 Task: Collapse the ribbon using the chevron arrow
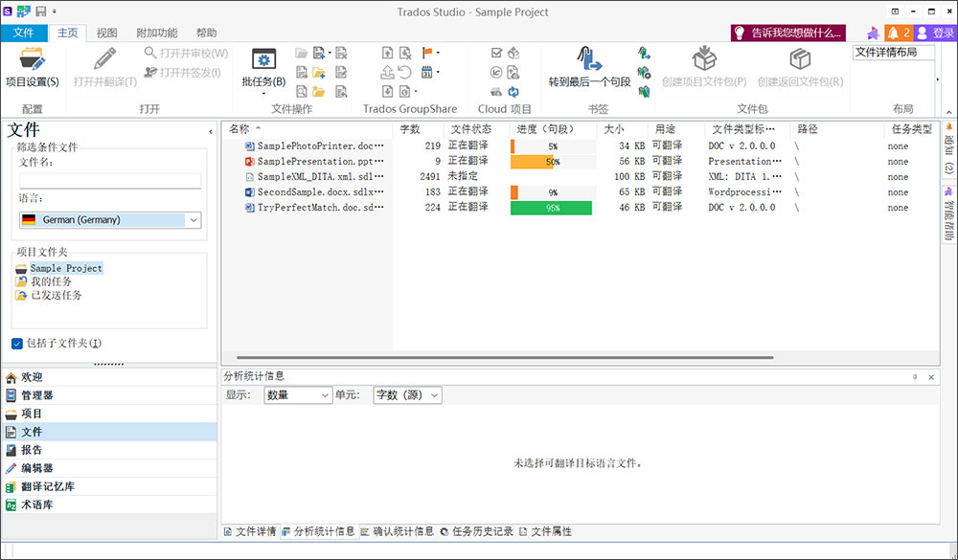948,112
